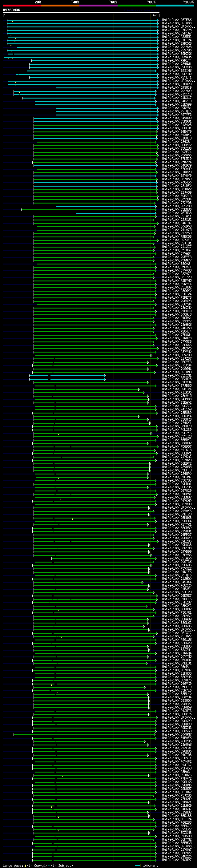Select the UniRef100_C4U220 label
This screenshot has height=868, width=197.
(177, 856)
